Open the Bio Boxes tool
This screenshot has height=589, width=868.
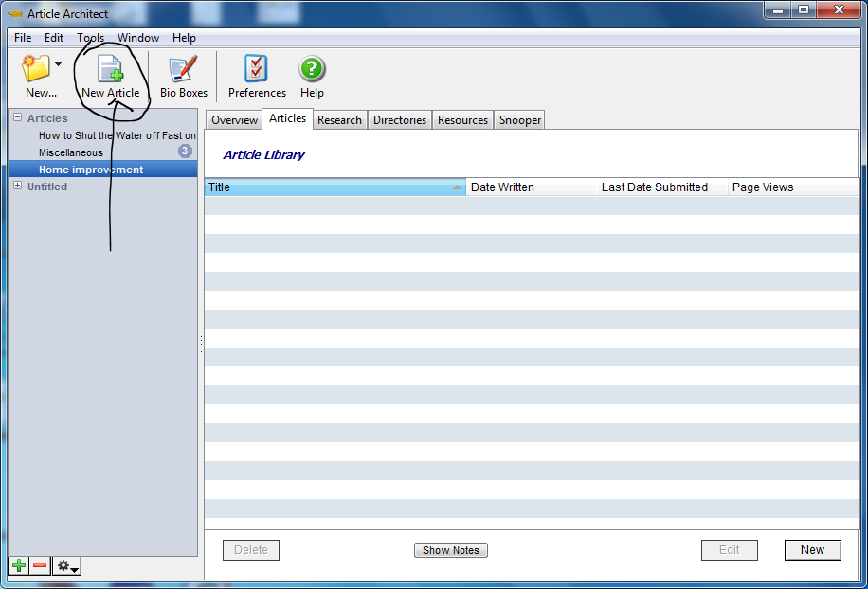183,77
